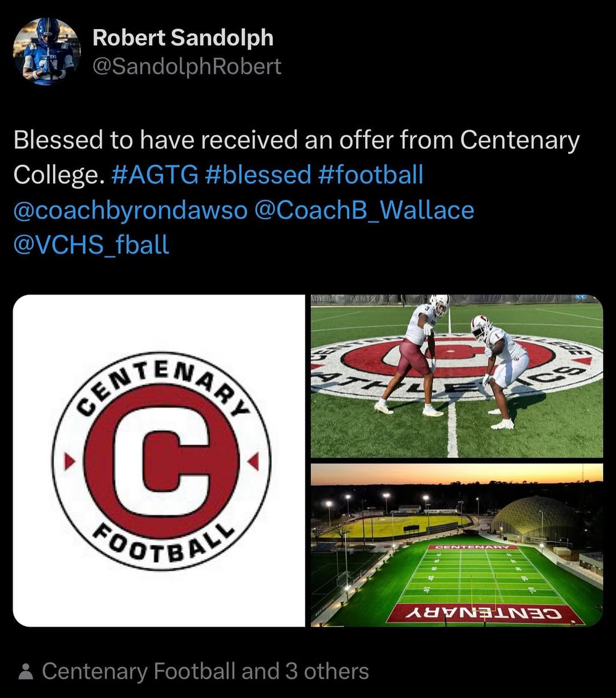Select the #football hashtag
616x698 pixels.
(x=371, y=175)
